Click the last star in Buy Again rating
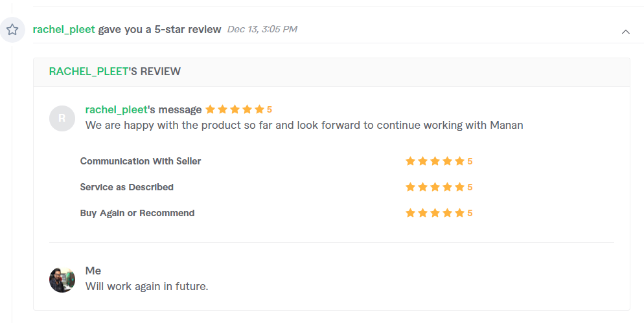644x323 pixels. (459, 213)
